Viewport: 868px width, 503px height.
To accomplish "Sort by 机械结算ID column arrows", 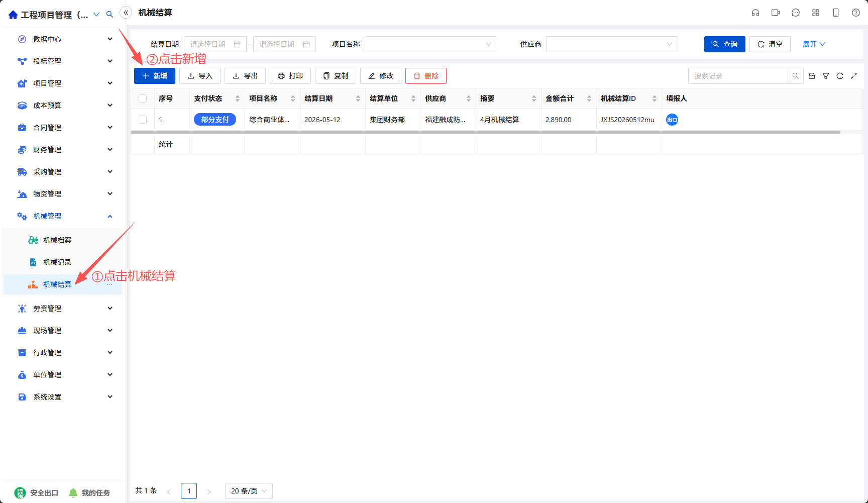I will click(x=655, y=98).
